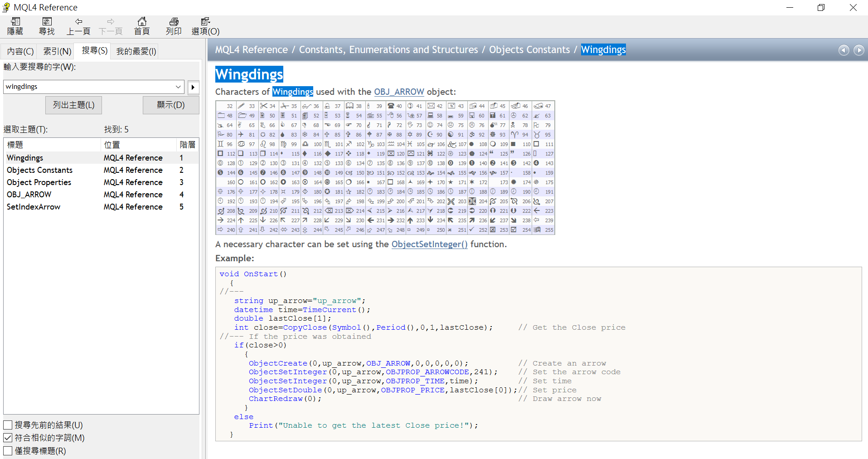868x459 pixels.
Task: Click the 列出主題(L) list topics button
Action: pos(73,105)
